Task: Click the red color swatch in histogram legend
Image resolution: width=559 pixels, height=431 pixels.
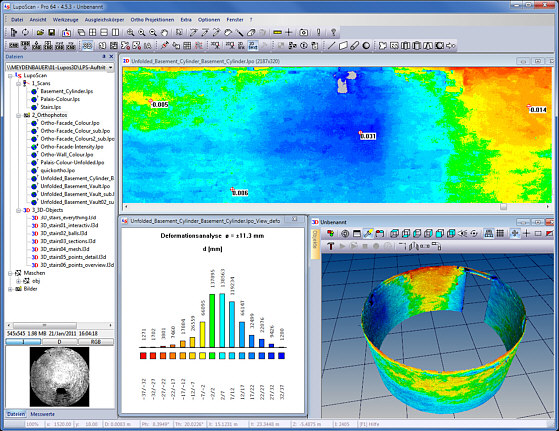Action: (143, 355)
